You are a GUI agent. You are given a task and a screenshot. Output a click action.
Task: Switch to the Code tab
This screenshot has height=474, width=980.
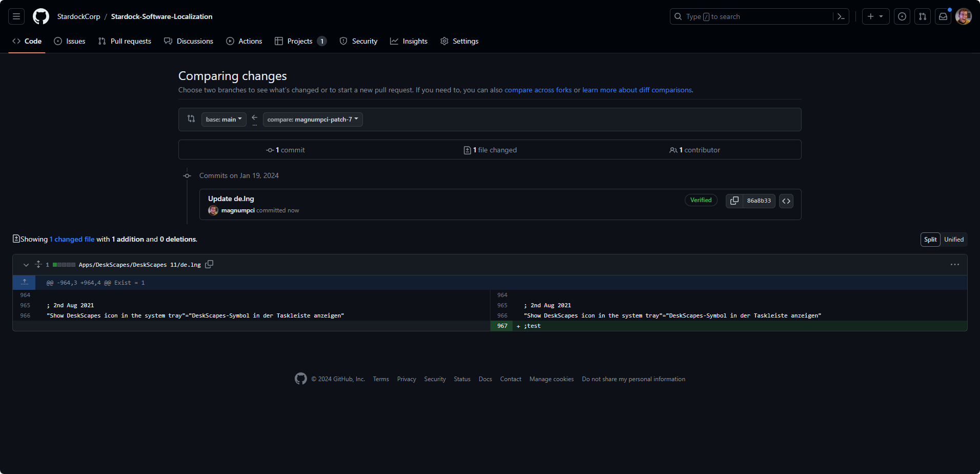pyautogui.click(x=27, y=41)
